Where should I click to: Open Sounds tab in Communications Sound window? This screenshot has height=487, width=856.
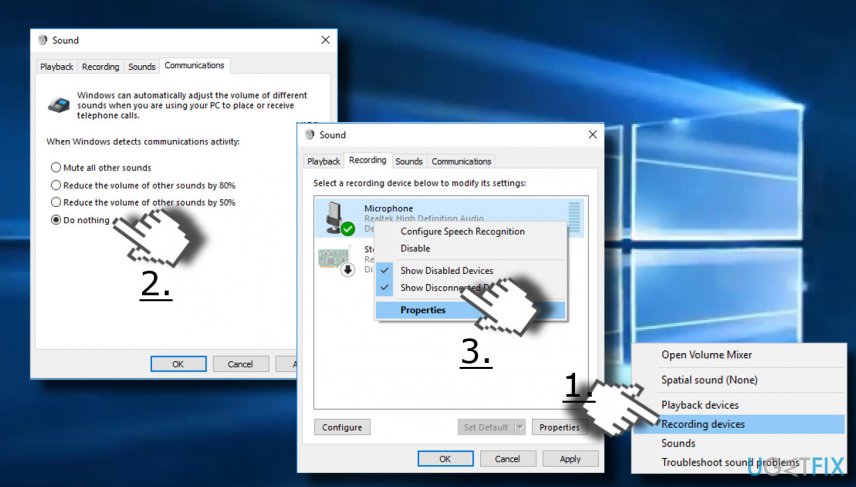click(x=142, y=67)
